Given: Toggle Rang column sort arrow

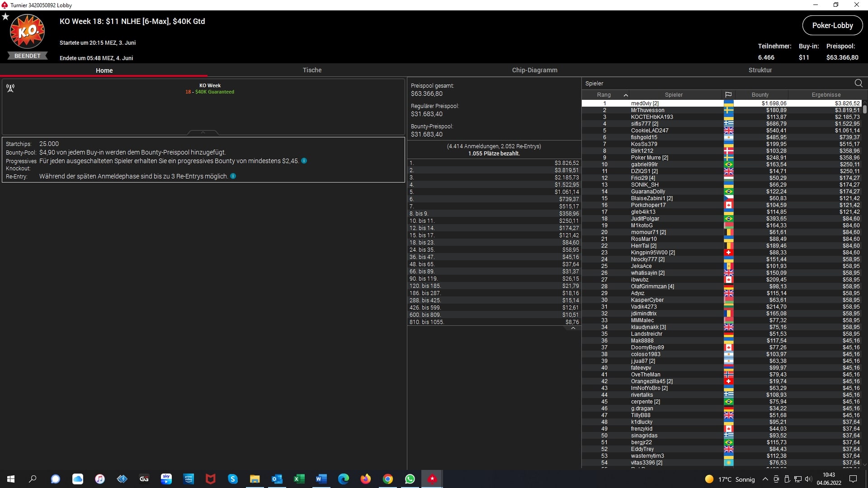Looking at the screenshot, I should pos(626,95).
